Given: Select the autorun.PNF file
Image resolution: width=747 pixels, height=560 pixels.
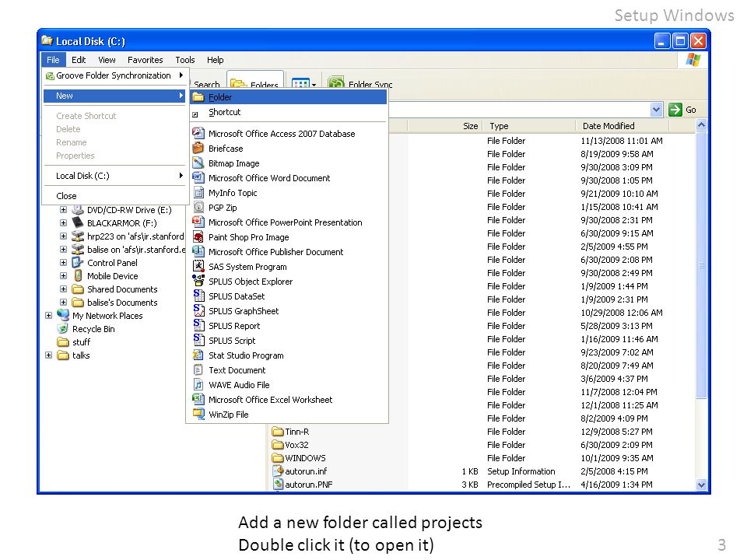Looking at the screenshot, I should (x=303, y=485).
